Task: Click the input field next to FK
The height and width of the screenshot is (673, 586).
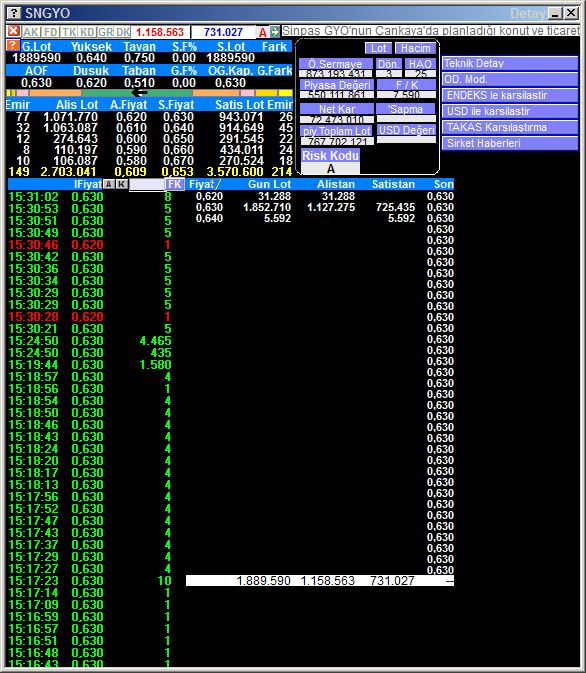Action: click(147, 185)
